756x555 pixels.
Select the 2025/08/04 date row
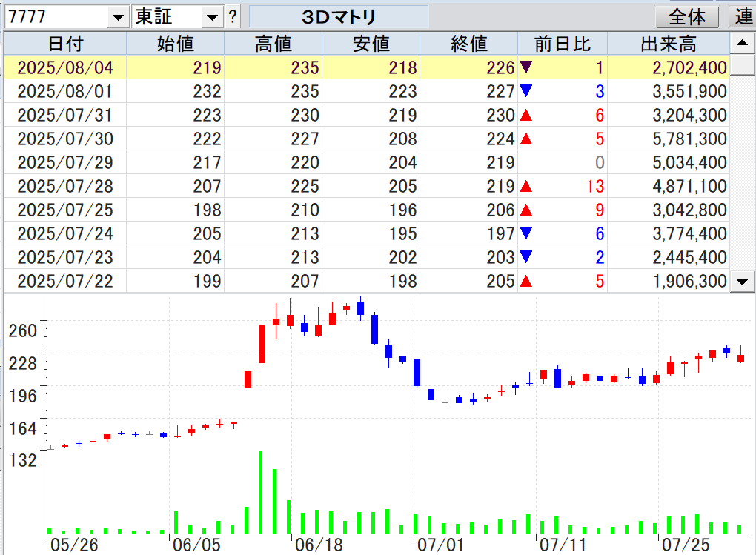tap(367, 67)
